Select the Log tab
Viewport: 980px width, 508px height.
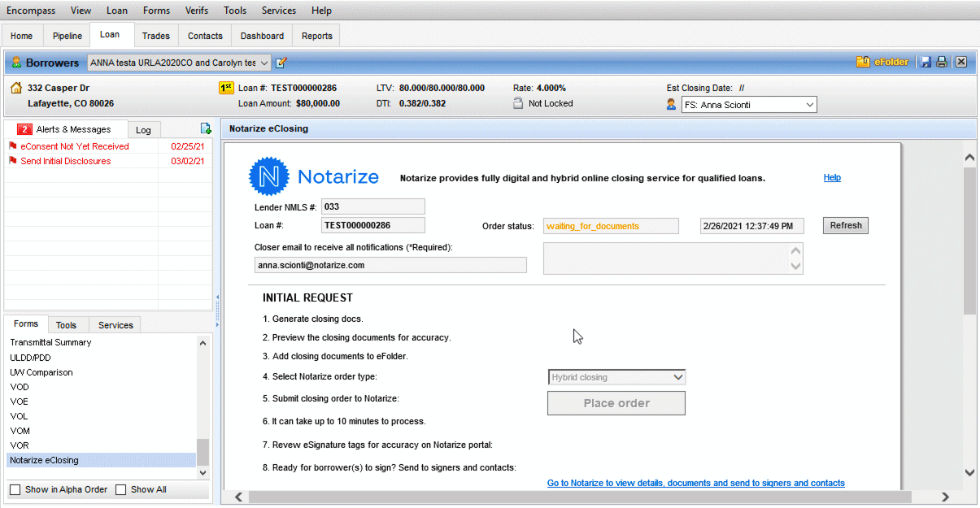[x=143, y=130]
